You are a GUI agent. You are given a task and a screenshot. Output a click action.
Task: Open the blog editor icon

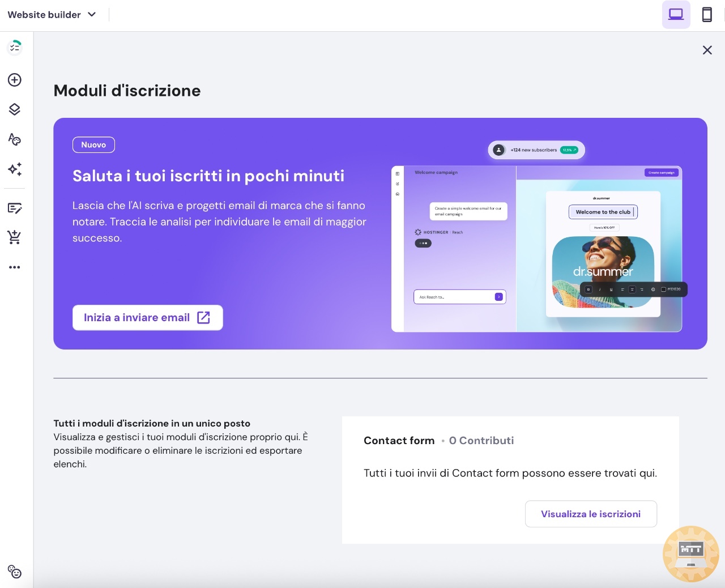15,208
